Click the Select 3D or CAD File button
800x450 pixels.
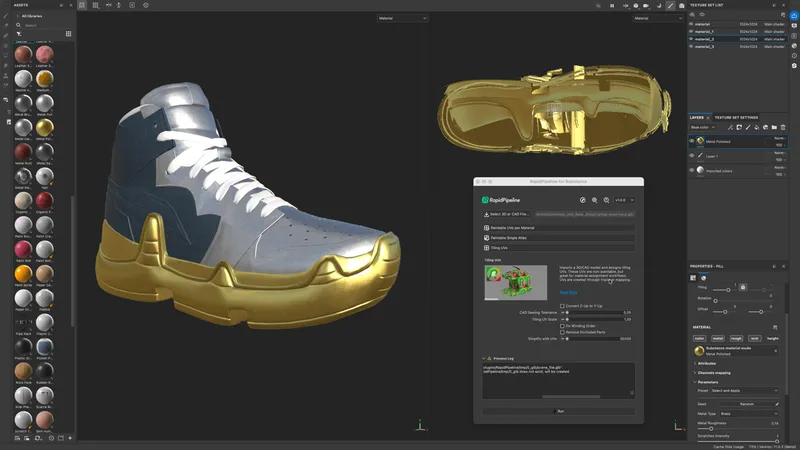[507, 214]
